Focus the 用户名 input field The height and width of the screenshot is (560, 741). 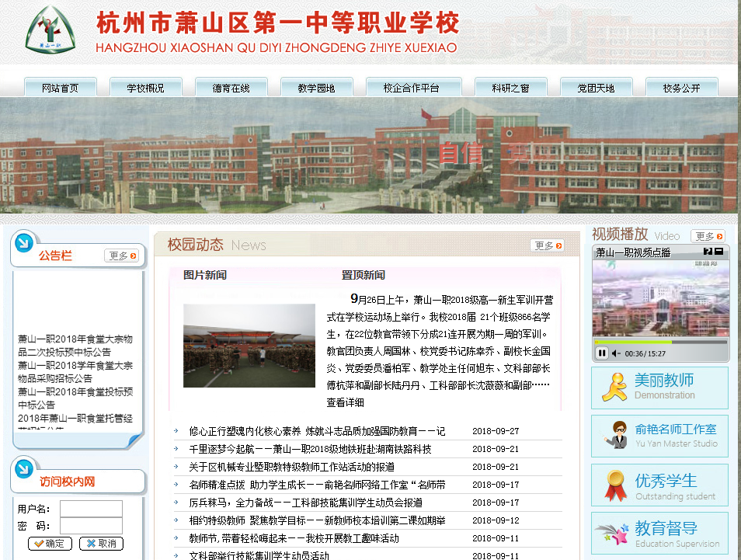click(91, 509)
